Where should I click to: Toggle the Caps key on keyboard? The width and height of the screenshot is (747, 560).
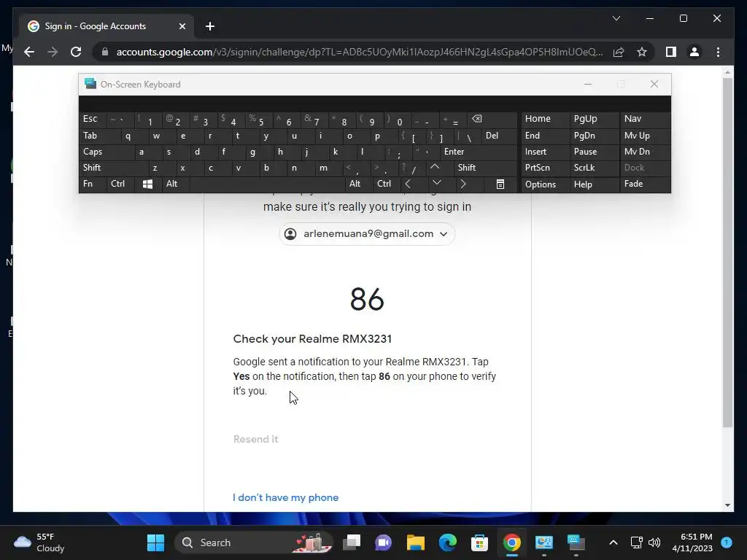pyautogui.click(x=107, y=152)
